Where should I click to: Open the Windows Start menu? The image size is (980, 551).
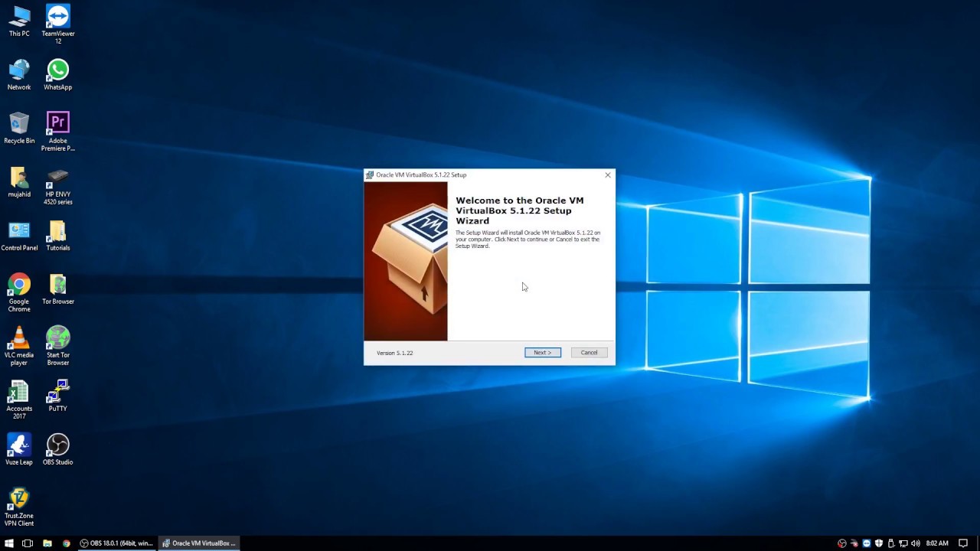9,543
